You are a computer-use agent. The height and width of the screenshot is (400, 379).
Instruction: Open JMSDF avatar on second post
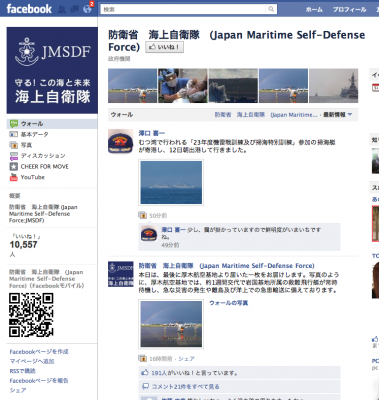[x=121, y=274]
